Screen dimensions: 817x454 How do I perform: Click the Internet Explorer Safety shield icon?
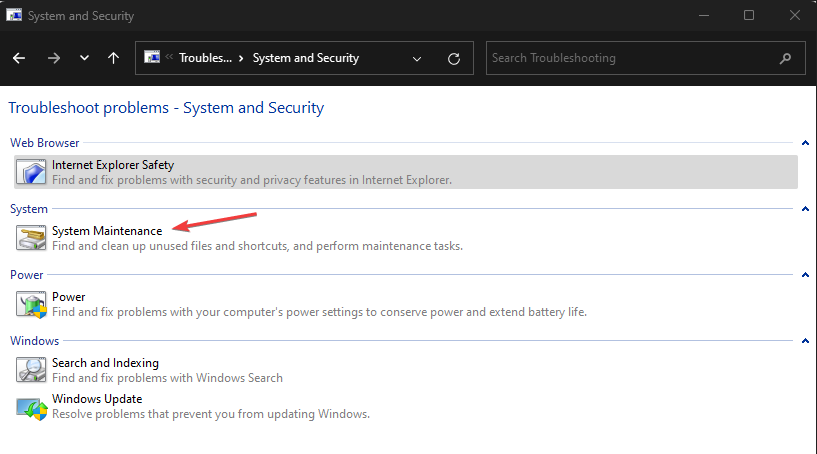click(31, 172)
